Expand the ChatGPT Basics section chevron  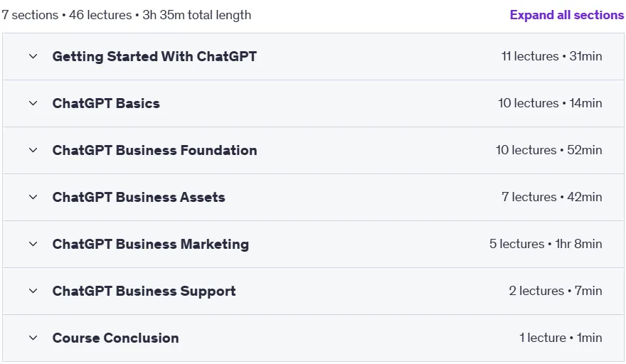click(x=33, y=103)
